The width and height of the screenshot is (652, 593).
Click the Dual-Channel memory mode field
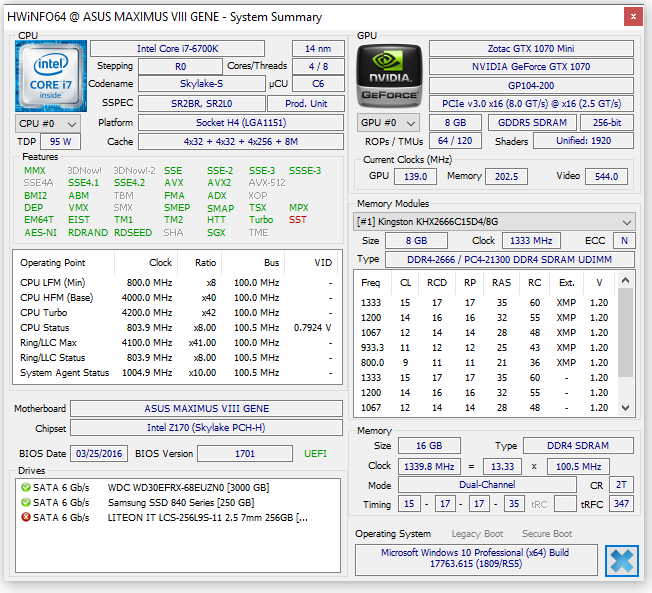pyautogui.click(x=487, y=484)
